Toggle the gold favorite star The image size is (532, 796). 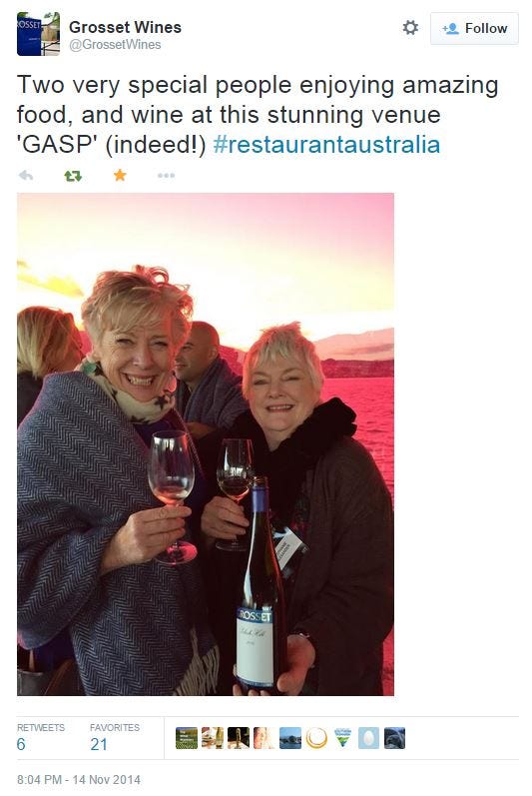pos(120,175)
